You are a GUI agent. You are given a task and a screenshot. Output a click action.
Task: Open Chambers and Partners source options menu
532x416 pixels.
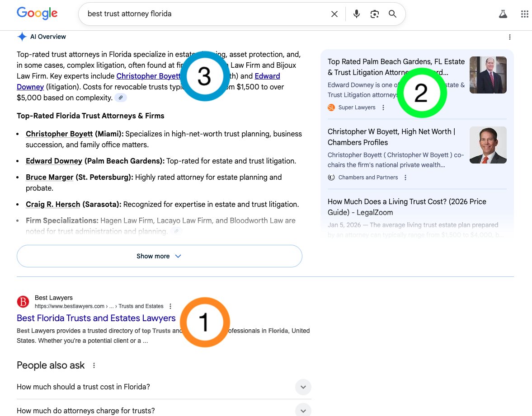pyautogui.click(x=405, y=178)
